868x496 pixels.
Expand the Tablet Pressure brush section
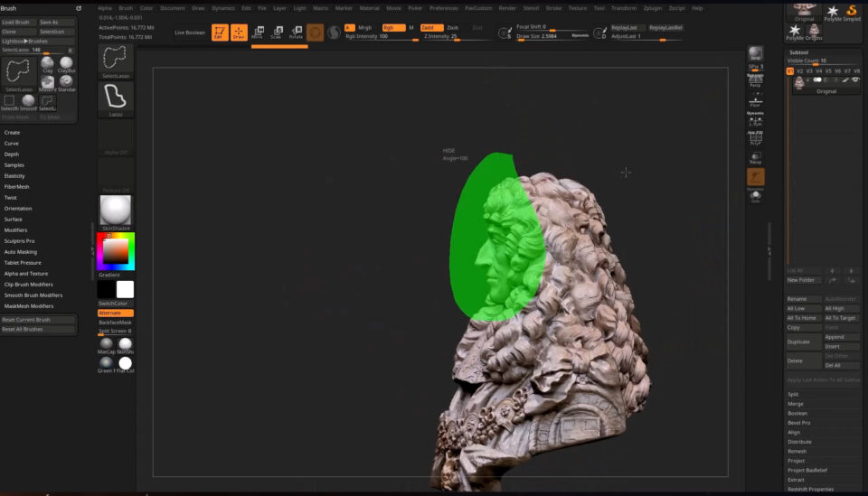(x=23, y=263)
